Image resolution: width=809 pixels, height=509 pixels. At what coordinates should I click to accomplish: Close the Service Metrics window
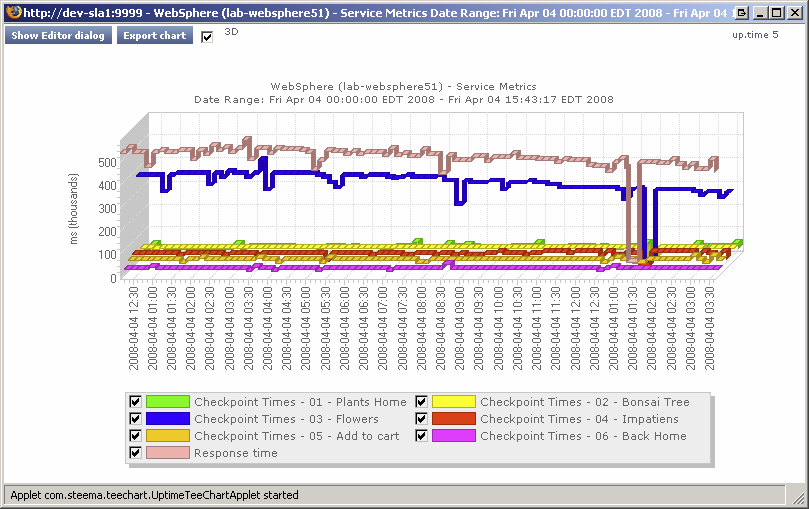795,13
